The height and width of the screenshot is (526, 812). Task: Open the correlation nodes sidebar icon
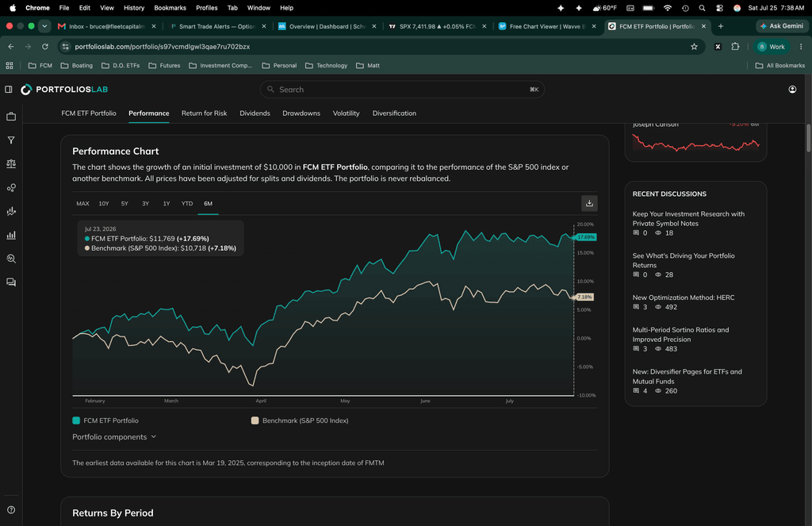11,187
